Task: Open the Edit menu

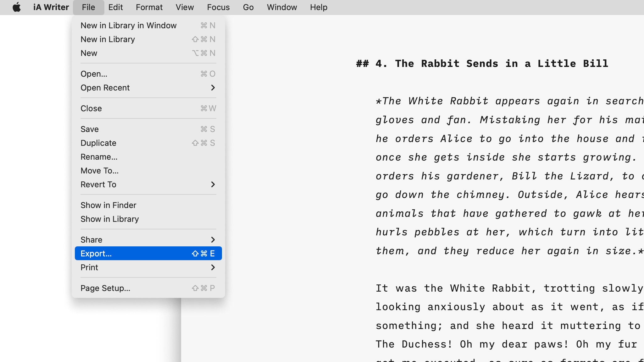Action: (x=115, y=7)
